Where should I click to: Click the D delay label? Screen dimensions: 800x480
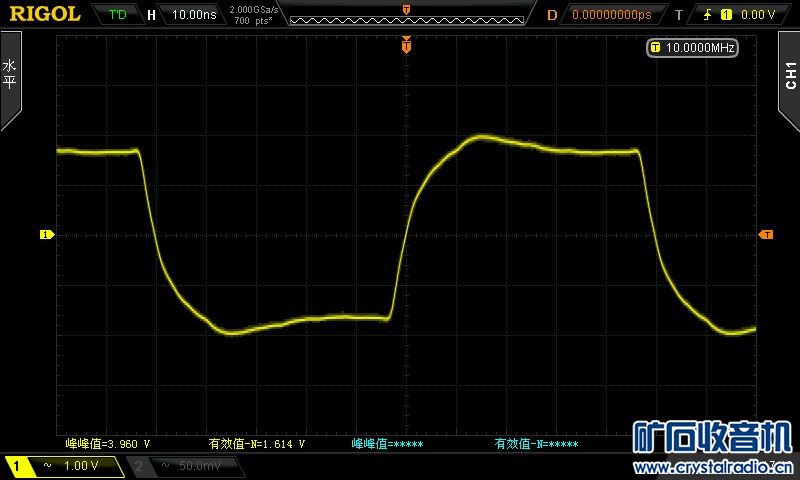click(552, 15)
